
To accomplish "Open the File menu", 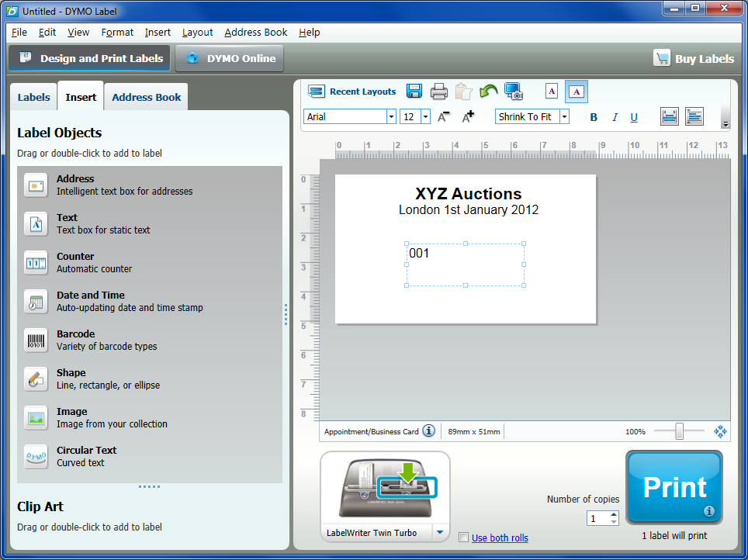I will point(19,32).
